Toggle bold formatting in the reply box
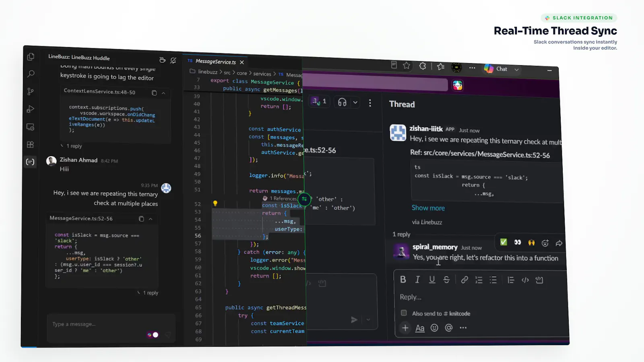The width and height of the screenshot is (644, 362). [403, 280]
